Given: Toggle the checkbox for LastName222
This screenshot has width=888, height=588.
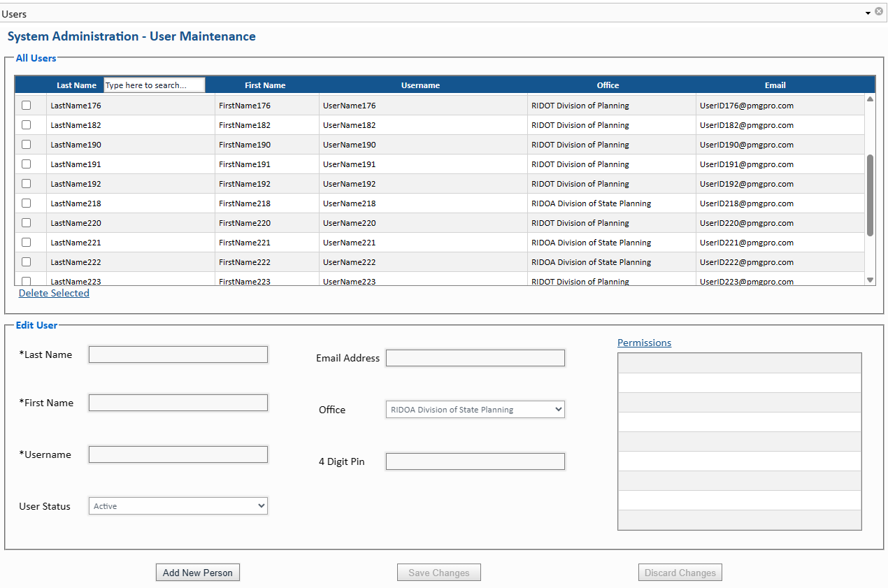Looking at the screenshot, I should [27, 262].
